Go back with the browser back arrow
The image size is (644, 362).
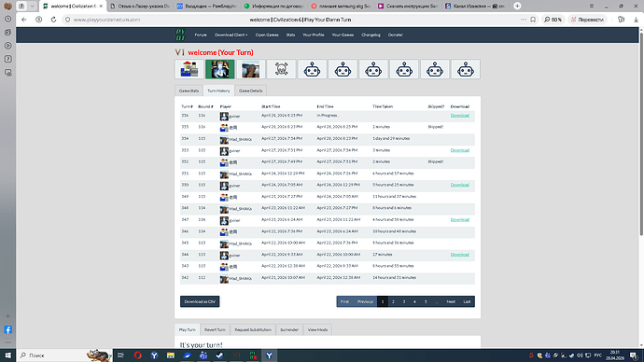pos(24,20)
